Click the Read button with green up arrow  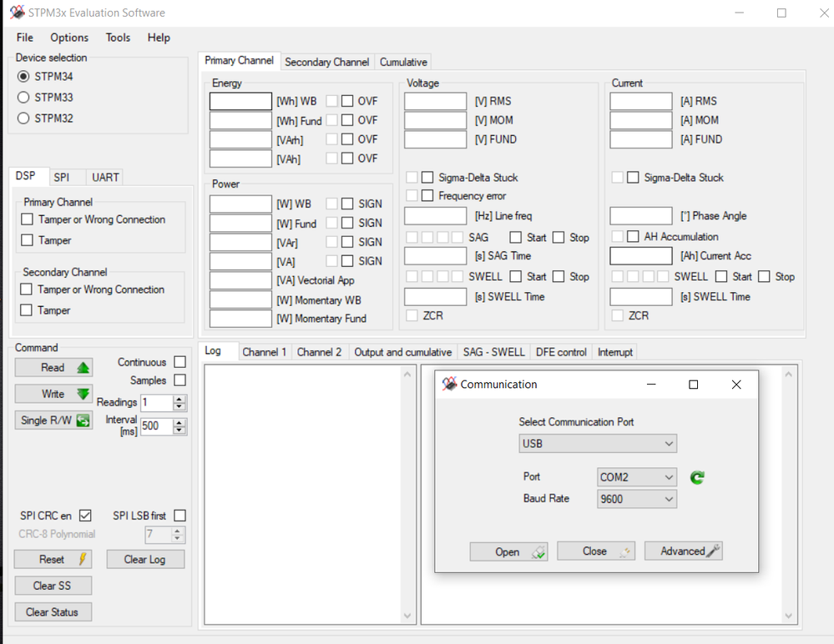tap(53, 368)
